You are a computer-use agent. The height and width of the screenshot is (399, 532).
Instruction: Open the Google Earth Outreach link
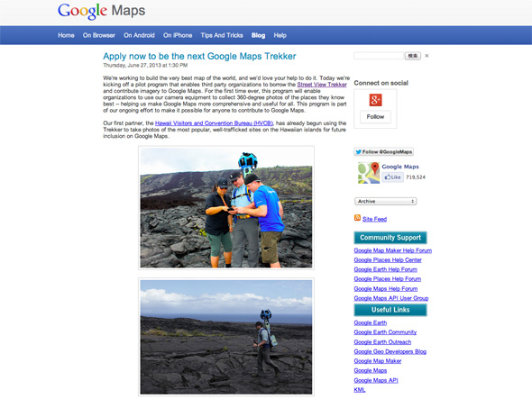pos(382,342)
